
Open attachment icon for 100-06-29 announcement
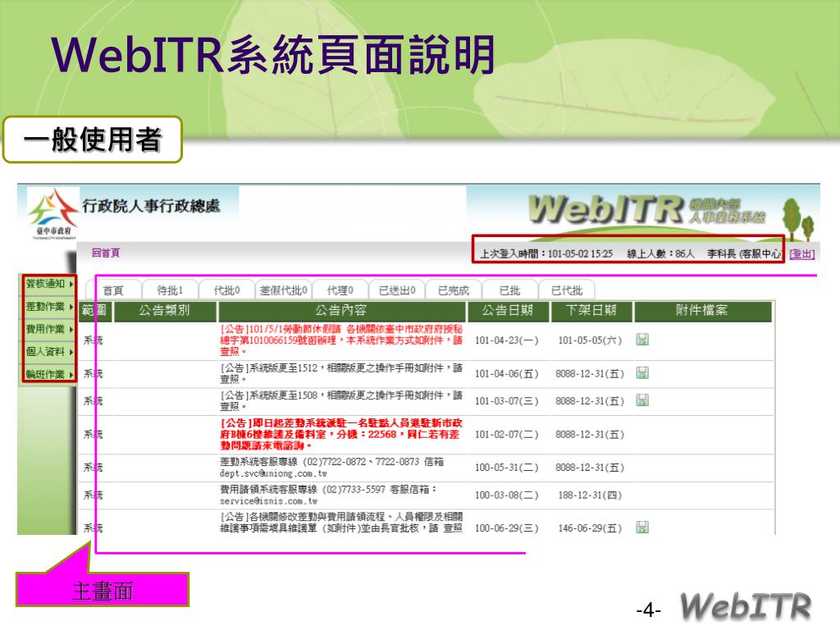click(642, 527)
